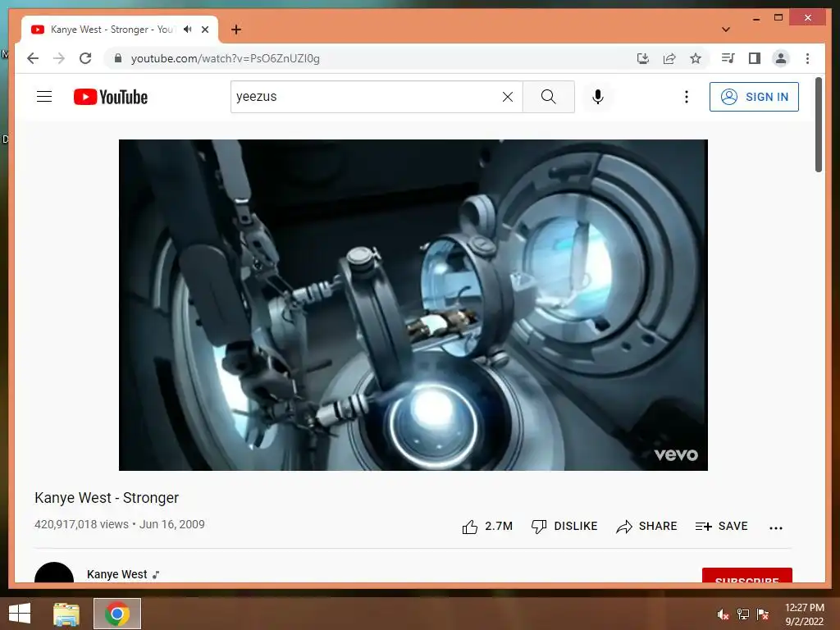The height and width of the screenshot is (630, 840).
Task: Open Kanye West channel avatar
Action: coord(54,572)
